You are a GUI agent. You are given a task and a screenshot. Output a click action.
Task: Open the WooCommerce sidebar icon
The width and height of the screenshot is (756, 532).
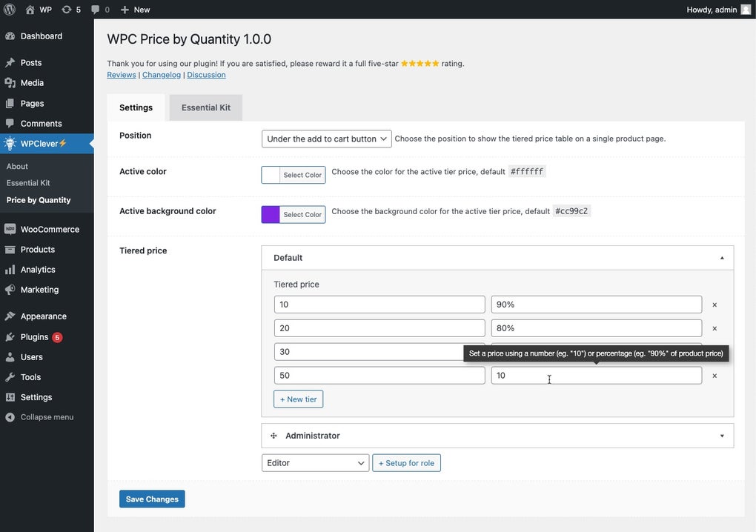coord(10,229)
